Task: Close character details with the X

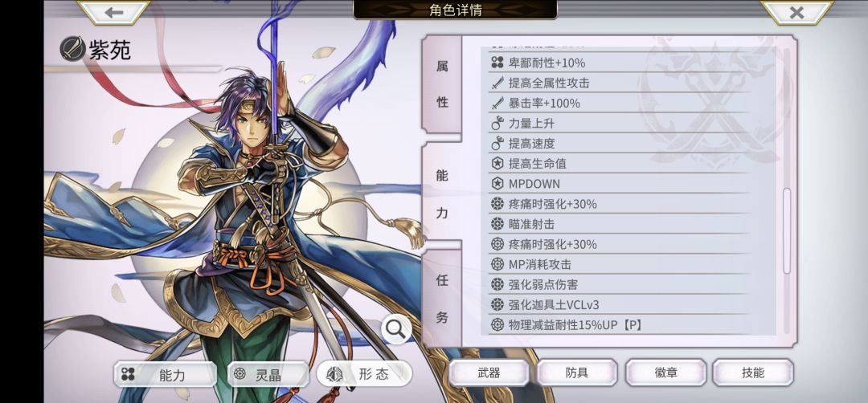Action: pos(796,12)
